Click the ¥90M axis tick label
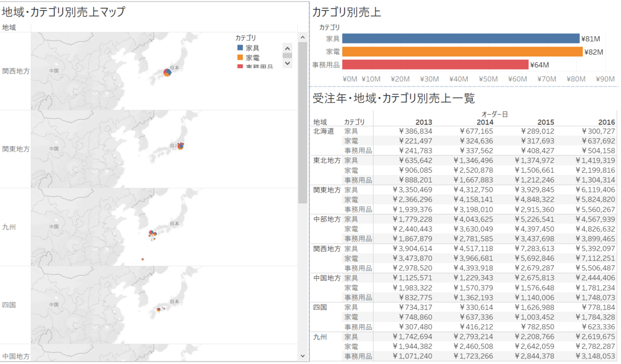 (605, 79)
